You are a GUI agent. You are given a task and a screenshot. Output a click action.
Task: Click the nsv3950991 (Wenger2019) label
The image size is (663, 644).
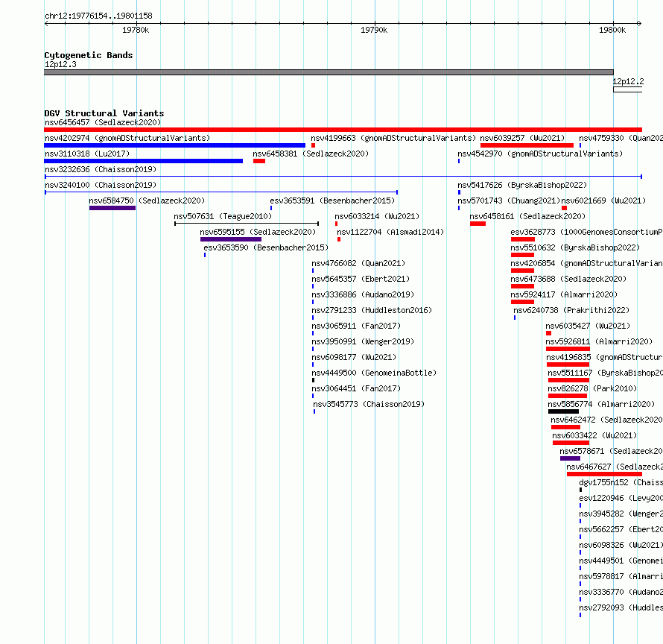[x=364, y=341]
